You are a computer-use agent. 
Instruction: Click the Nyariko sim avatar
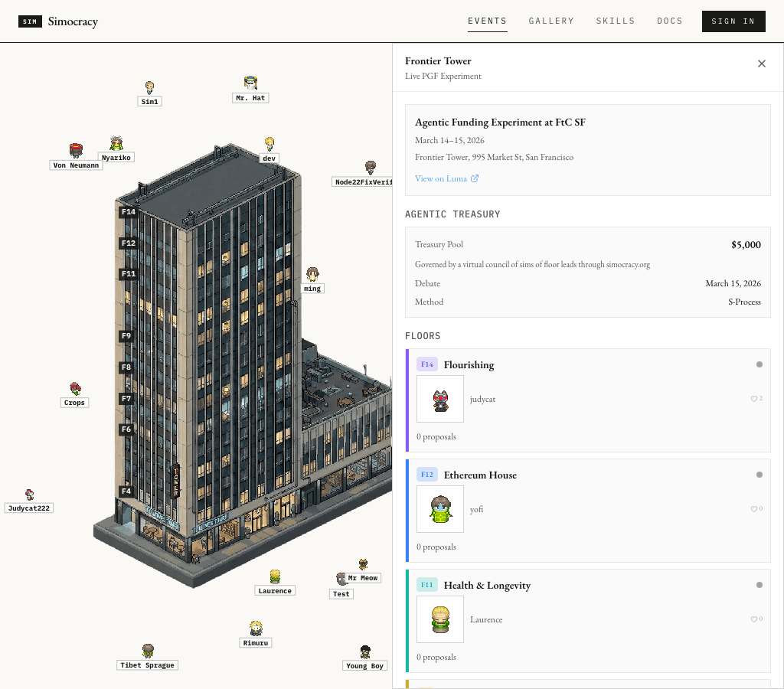tap(116, 143)
